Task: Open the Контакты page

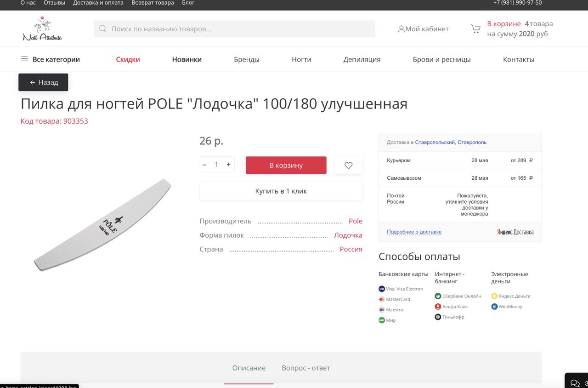Action: [519, 59]
